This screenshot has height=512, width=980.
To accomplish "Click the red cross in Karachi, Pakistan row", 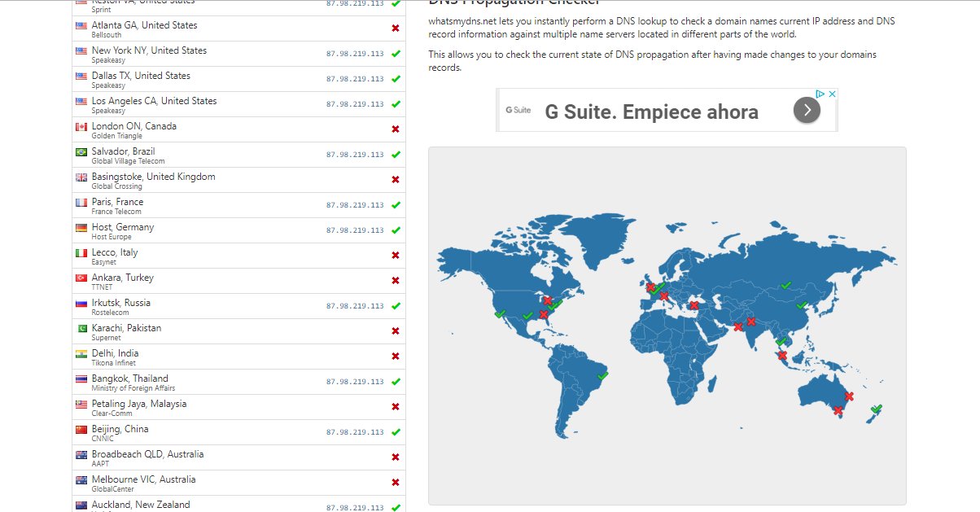I will point(396,331).
